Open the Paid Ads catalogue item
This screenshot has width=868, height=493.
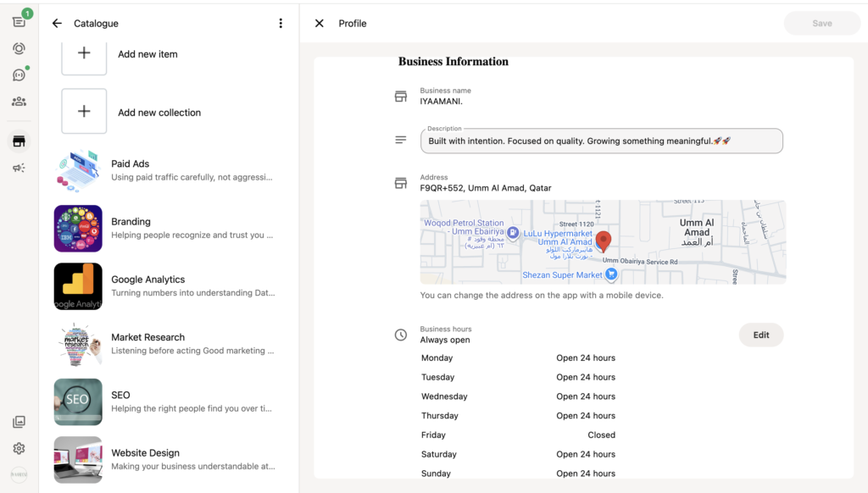tap(169, 170)
